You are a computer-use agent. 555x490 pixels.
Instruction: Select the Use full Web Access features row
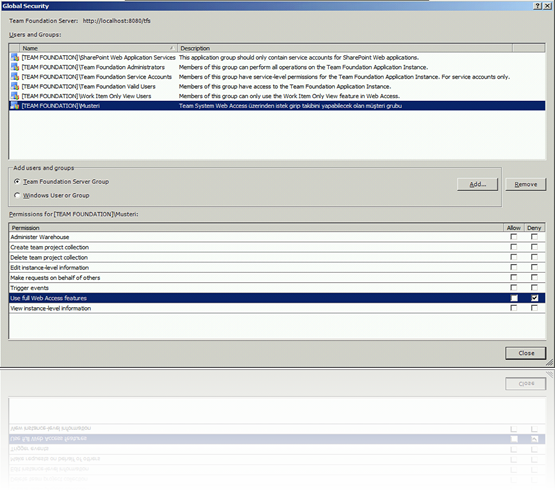[277, 298]
